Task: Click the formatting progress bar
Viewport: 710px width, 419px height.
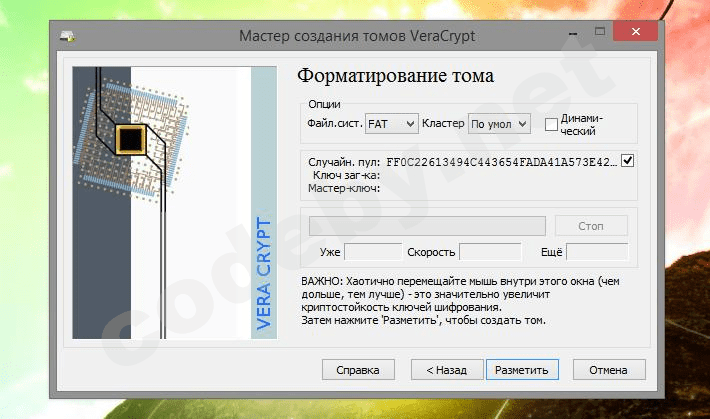Action: point(427,226)
